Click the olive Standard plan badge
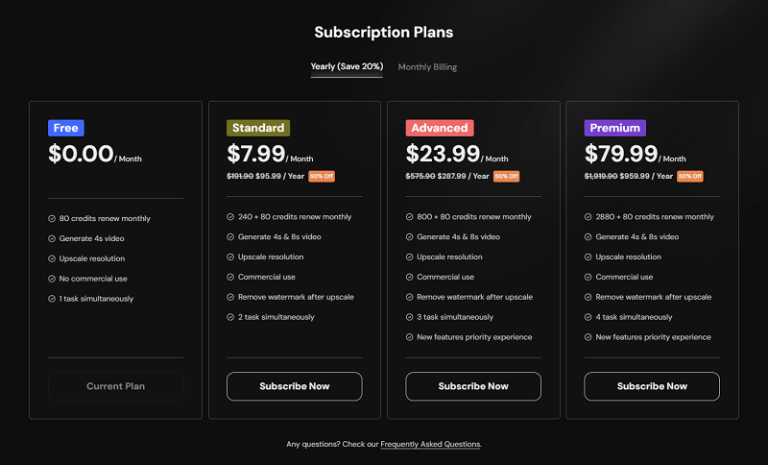Viewport: 768px width, 465px height. click(259, 128)
